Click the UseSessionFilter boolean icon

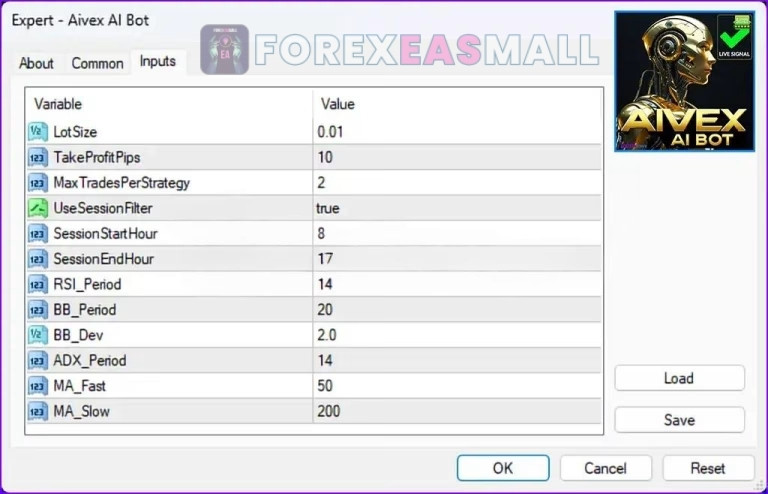tap(38, 208)
